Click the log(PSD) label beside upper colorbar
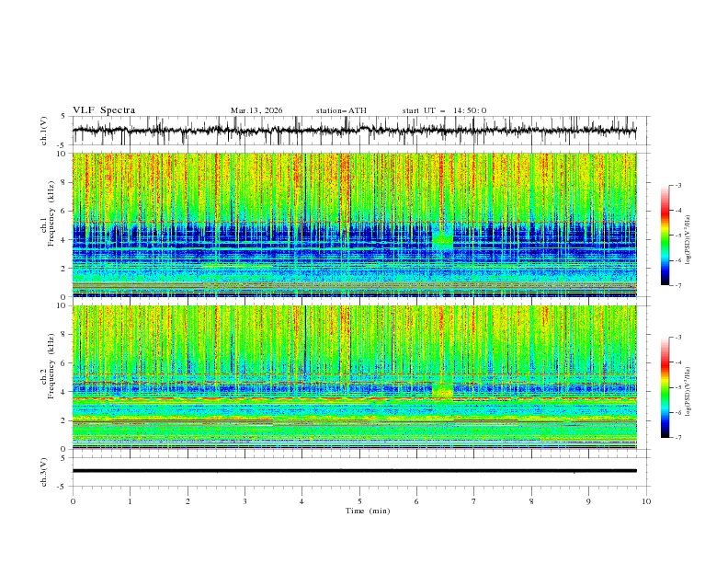 coord(688,240)
